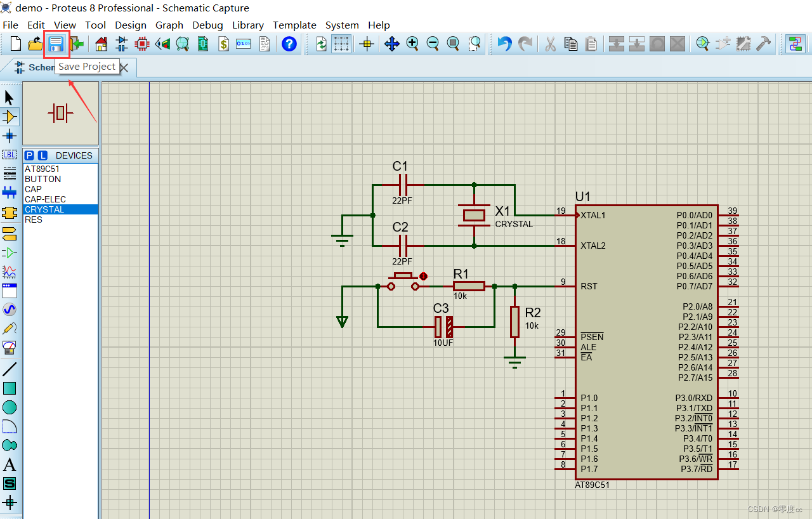Select Junction Dot Mode tool

coord(10,136)
